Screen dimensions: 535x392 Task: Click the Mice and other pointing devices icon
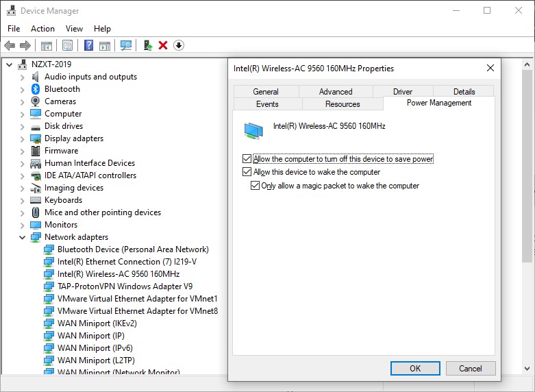click(35, 212)
